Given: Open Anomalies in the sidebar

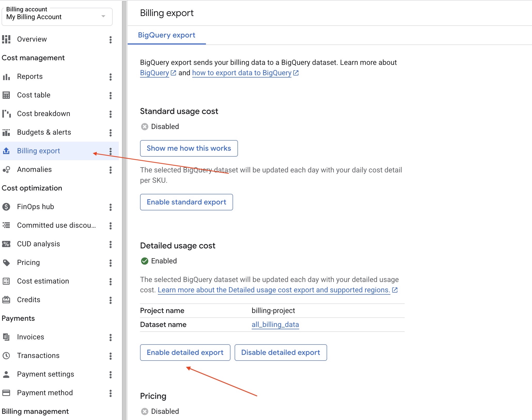Looking at the screenshot, I should [34, 170].
